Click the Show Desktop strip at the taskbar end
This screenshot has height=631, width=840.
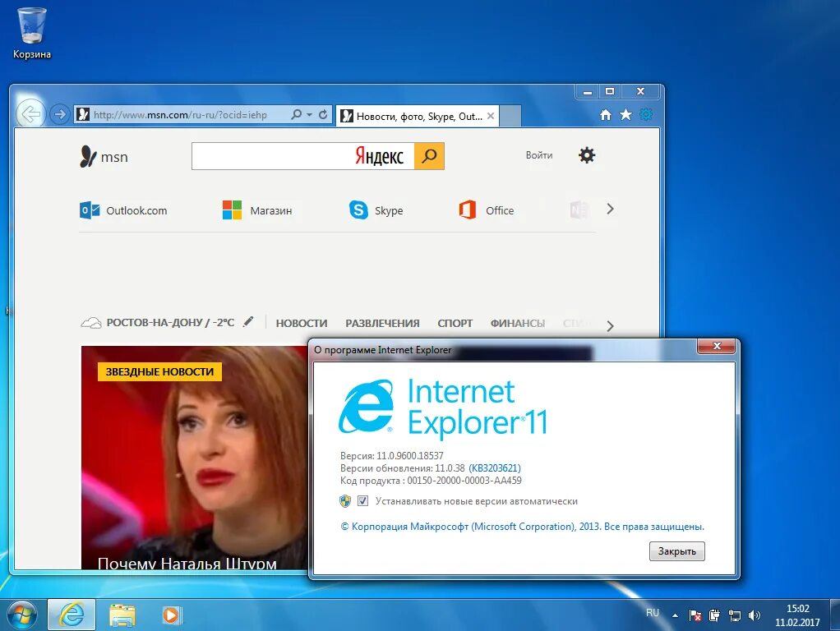click(835, 615)
